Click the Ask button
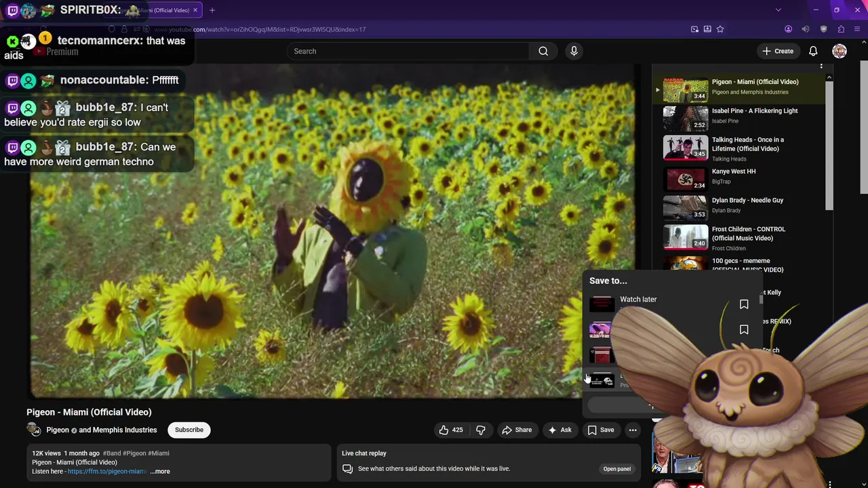 pyautogui.click(x=560, y=430)
